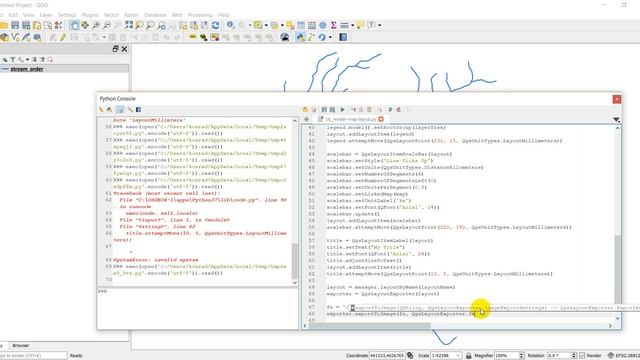
Task: Save the editor script with disk icon
Action: click(x=324, y=109)
